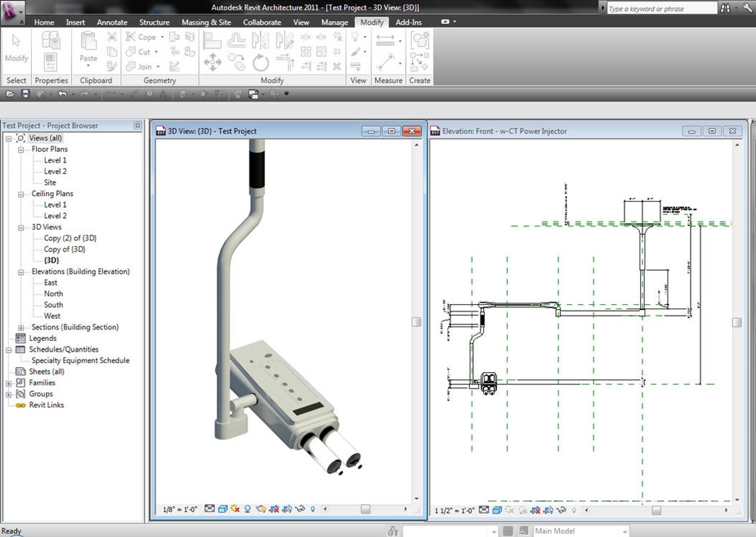Select the Rotate tool in the ribbon
Viewport: 756px width, 537px height.
coord(260,63)
